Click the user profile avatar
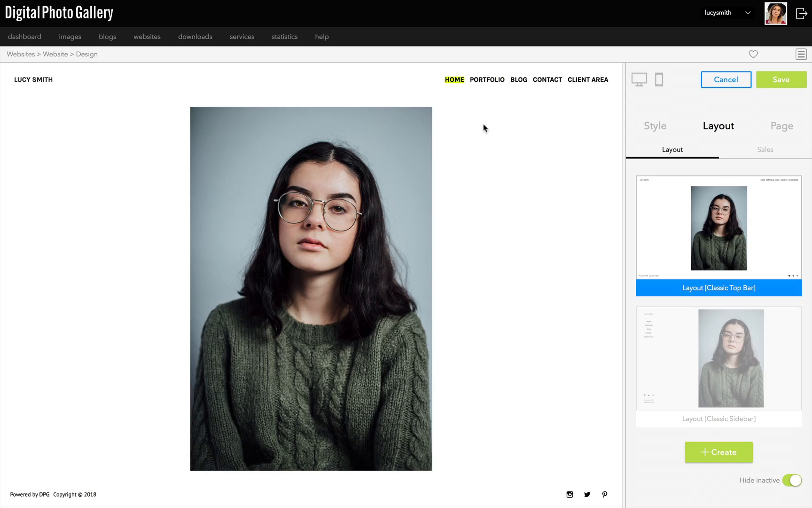 click(776, 13)
